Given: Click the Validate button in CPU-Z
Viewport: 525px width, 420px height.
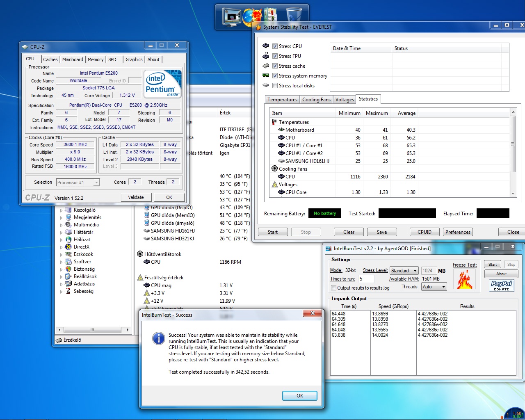Looking at the screenshot, I should pos(136,197).
